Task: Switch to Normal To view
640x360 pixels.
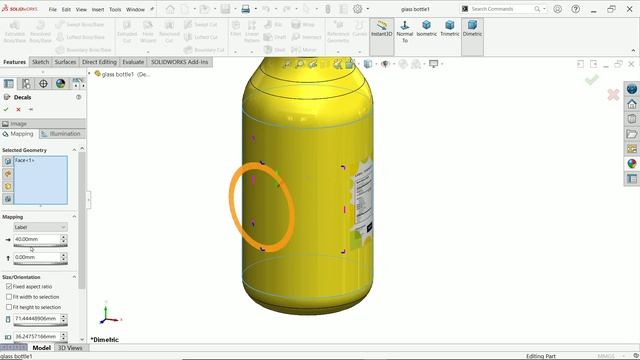Action: pos(404,31)
